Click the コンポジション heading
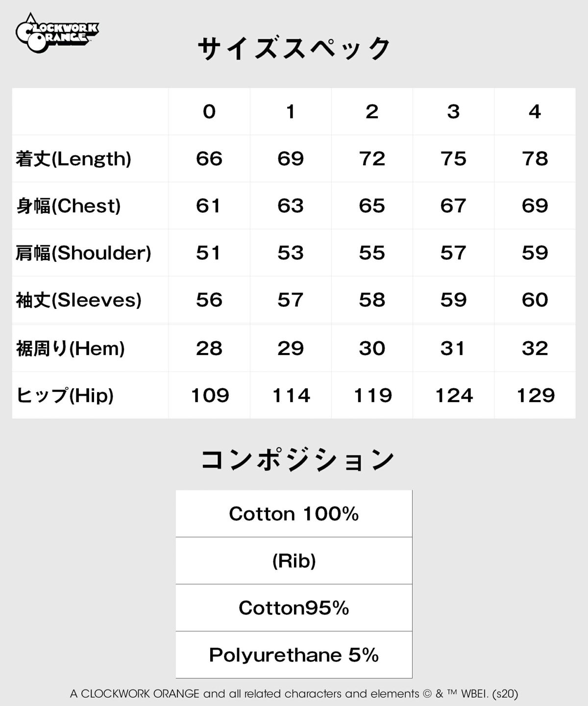 click(298, 460)
